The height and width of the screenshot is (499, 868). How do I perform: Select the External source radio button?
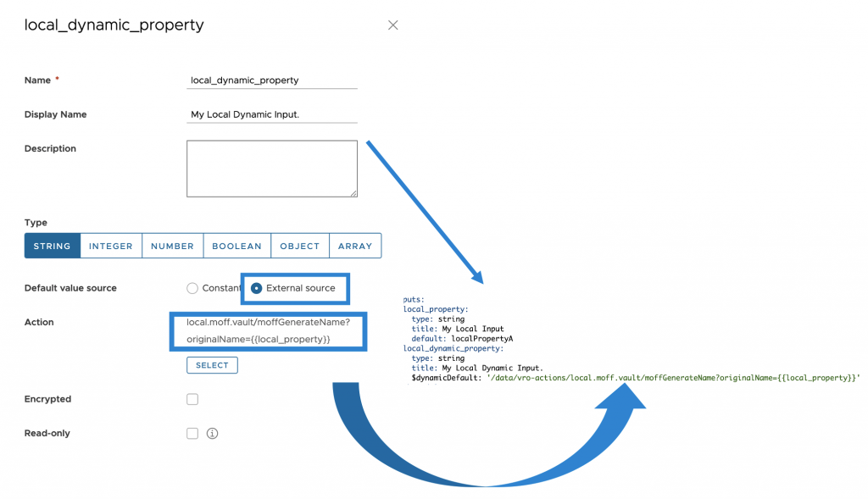coord(256,288)
